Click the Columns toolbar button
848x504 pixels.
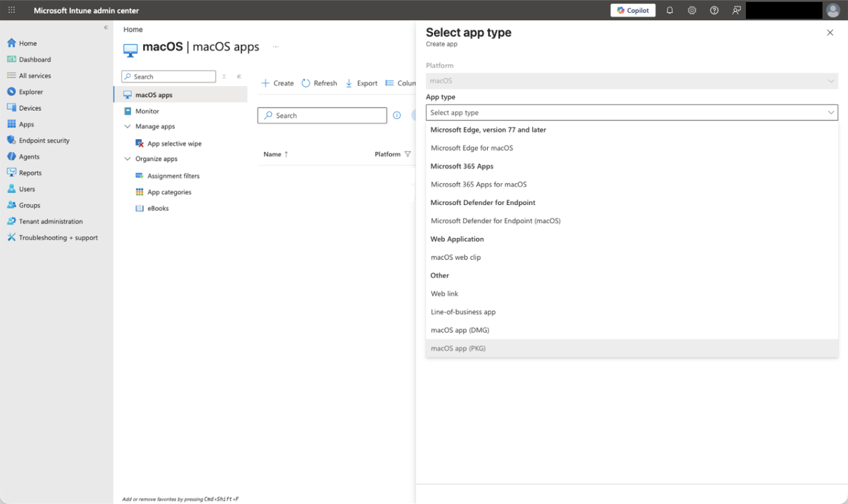pyautogui.click(x=400, y=83)
